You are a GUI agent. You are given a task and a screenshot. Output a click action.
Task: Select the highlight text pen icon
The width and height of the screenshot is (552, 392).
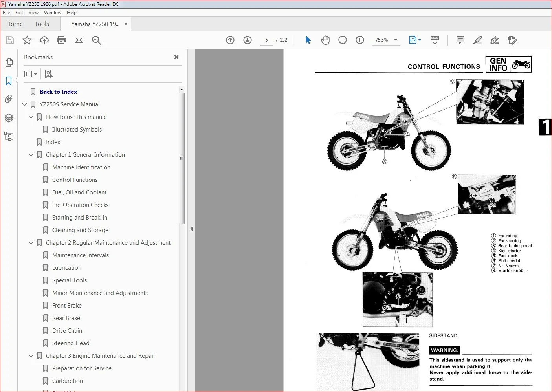click(x=478, y=40)
